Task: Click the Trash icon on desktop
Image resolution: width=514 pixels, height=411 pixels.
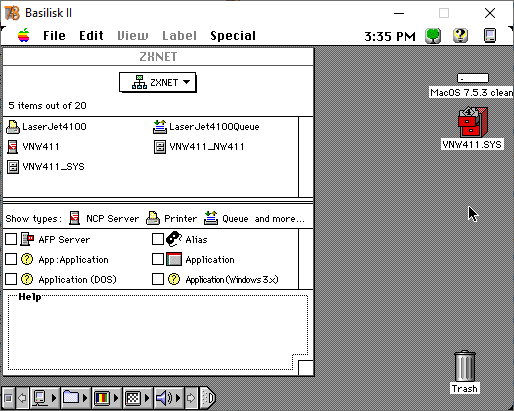Action: pos(465,366)
